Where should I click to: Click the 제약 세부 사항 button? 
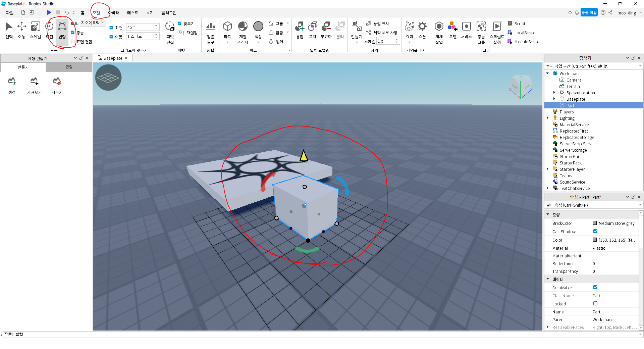pos(382,33)
